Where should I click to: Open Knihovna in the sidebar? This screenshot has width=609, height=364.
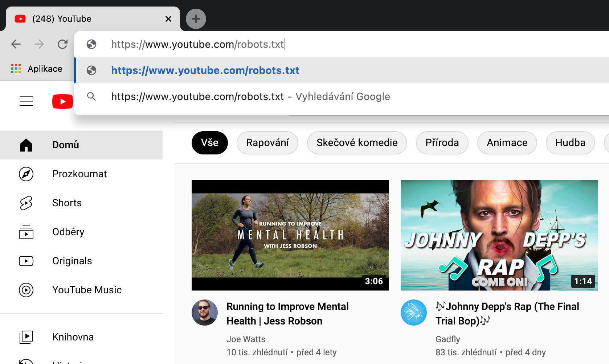click(81, 337)
